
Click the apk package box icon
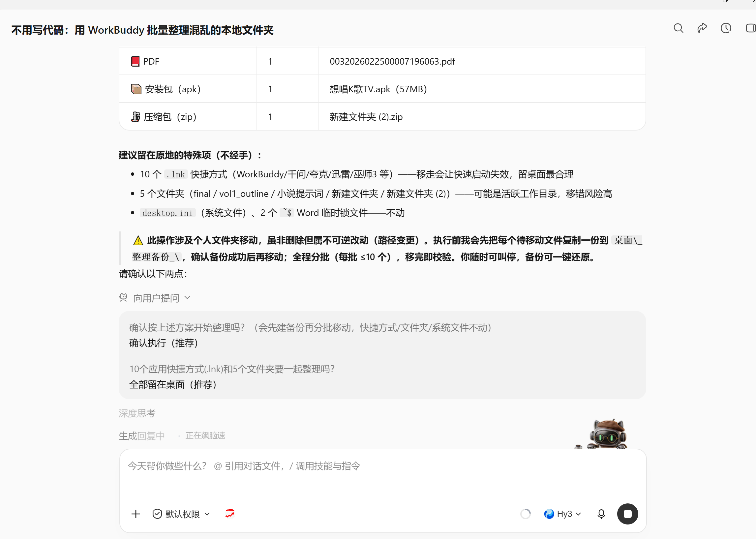(136, 89)
